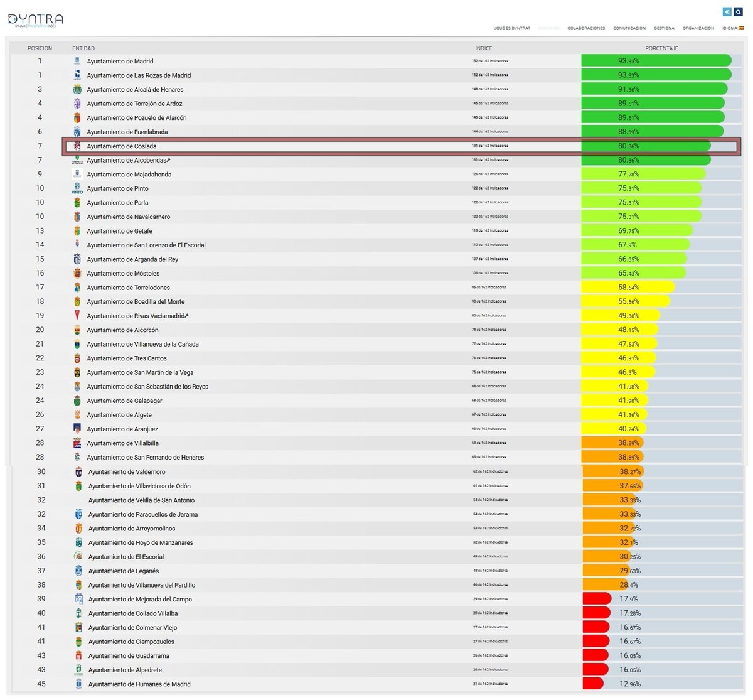Open Ayuntamiento de Galapagar entry

(x=124, y=401)
